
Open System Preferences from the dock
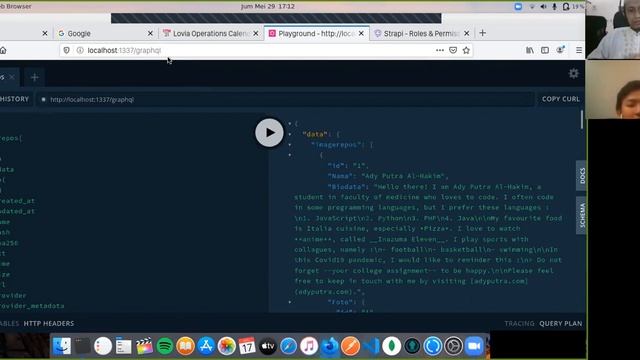453,346
